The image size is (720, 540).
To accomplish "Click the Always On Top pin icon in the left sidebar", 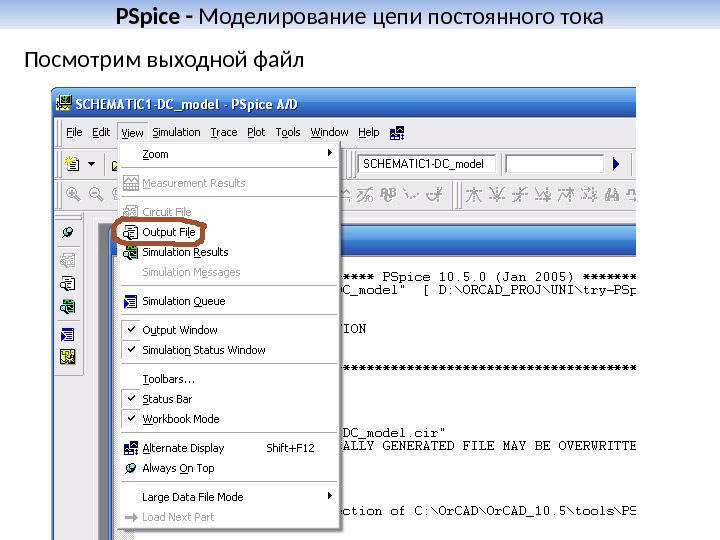I will coord(68,233).
